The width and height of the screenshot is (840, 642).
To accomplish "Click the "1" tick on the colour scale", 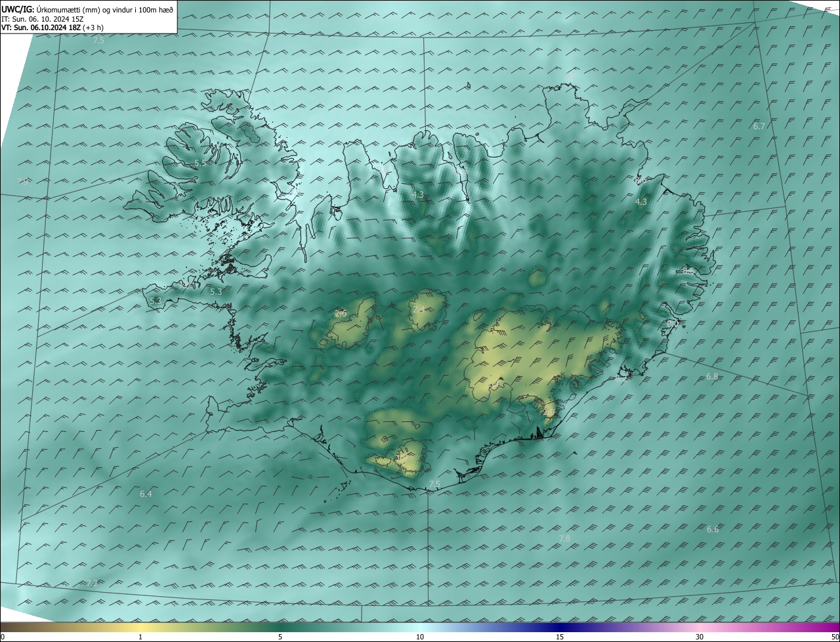I will point(140,637).
